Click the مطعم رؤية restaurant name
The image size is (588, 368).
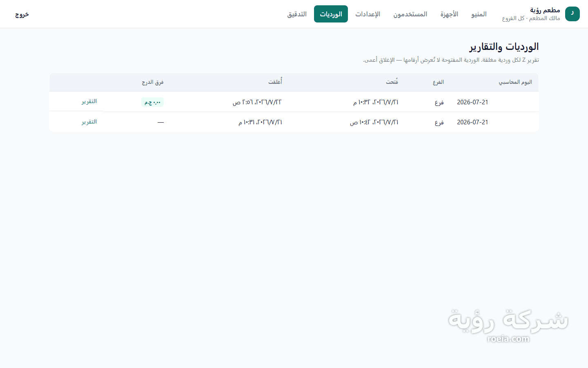(545, 10)
